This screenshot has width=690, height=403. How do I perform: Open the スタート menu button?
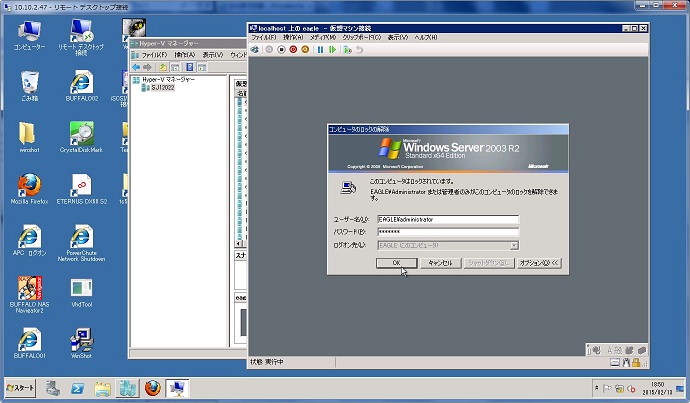[x=21, y=388]
